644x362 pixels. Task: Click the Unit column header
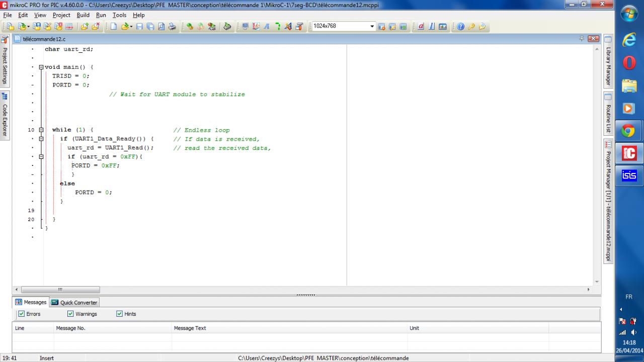point(478,328)
